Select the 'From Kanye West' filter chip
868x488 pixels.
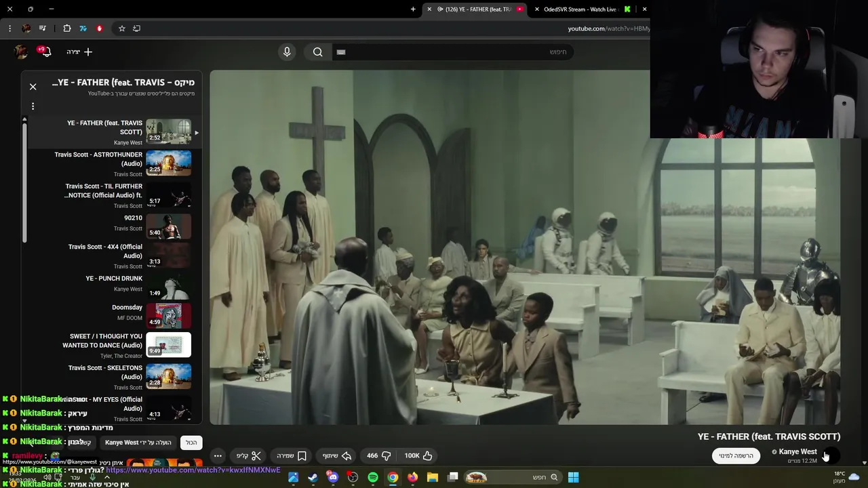pos(138,443)
